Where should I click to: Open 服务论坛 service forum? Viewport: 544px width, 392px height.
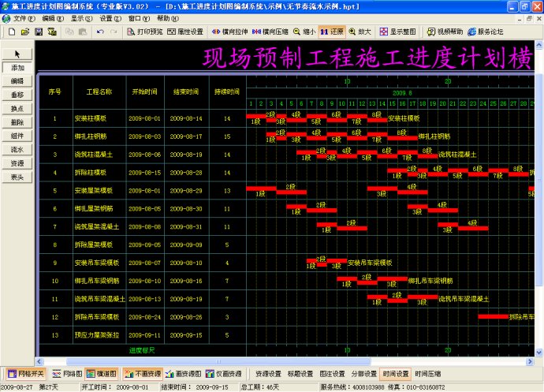486,32
